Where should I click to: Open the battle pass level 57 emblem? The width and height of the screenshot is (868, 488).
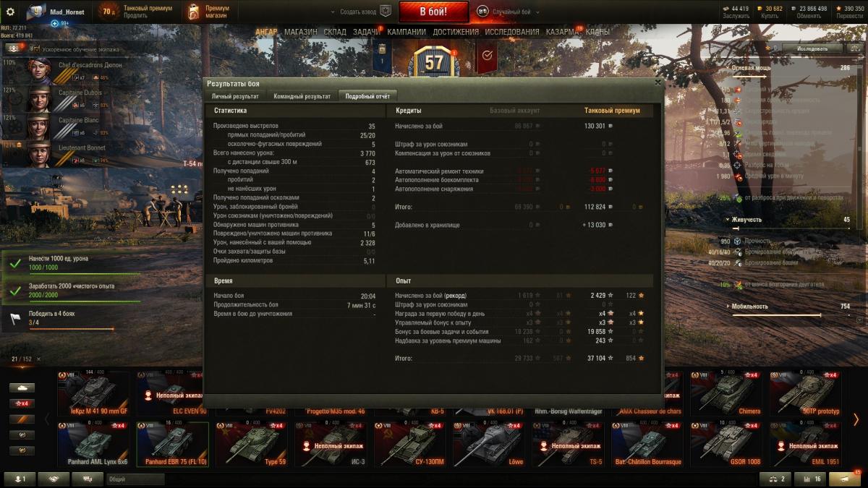[x=433, y=62]
